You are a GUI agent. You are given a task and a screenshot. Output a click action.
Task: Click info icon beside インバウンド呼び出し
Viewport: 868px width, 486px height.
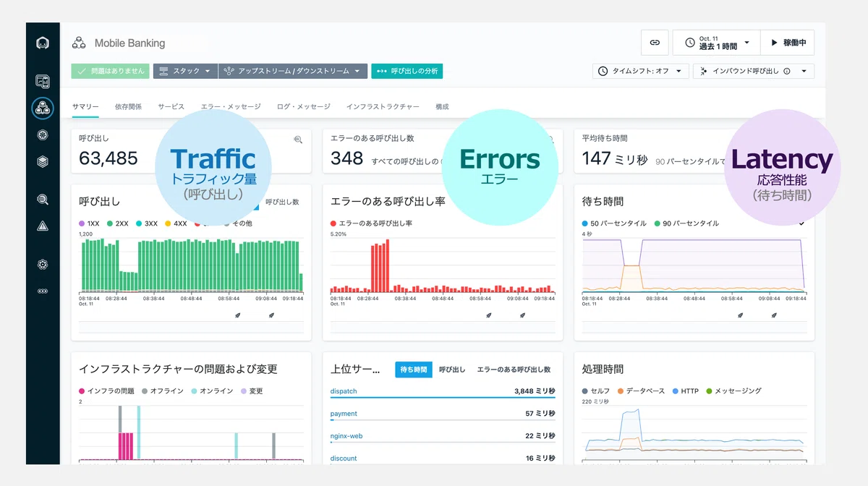[x=786, y=71]
